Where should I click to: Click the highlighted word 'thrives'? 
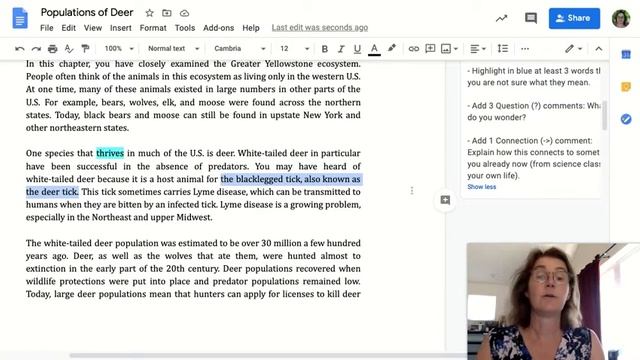(x=110, y=153)
